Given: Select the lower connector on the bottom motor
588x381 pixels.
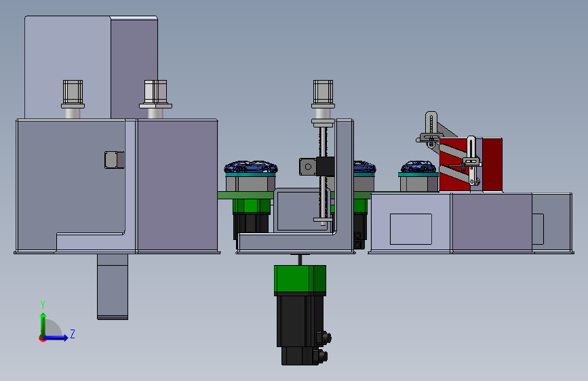Looking at the screenshot, I should 321,356.
